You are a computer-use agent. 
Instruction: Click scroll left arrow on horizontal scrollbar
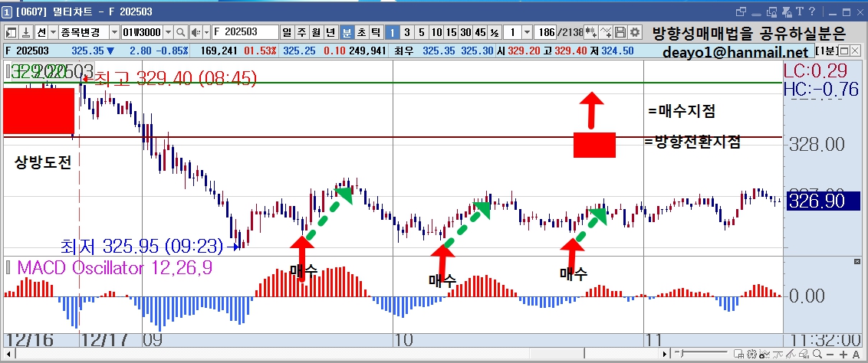pos(10,354)
